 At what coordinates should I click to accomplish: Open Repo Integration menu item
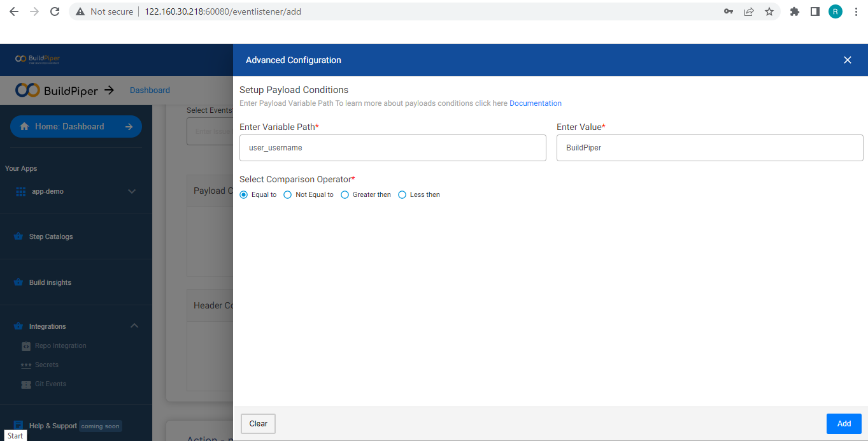pyautogui.click(x=60, y=345)
